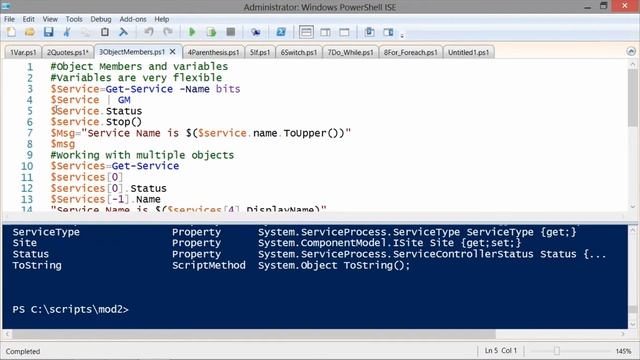Open a script via folder icon
The image size is (640, 360).
click(x=29, y=32)
